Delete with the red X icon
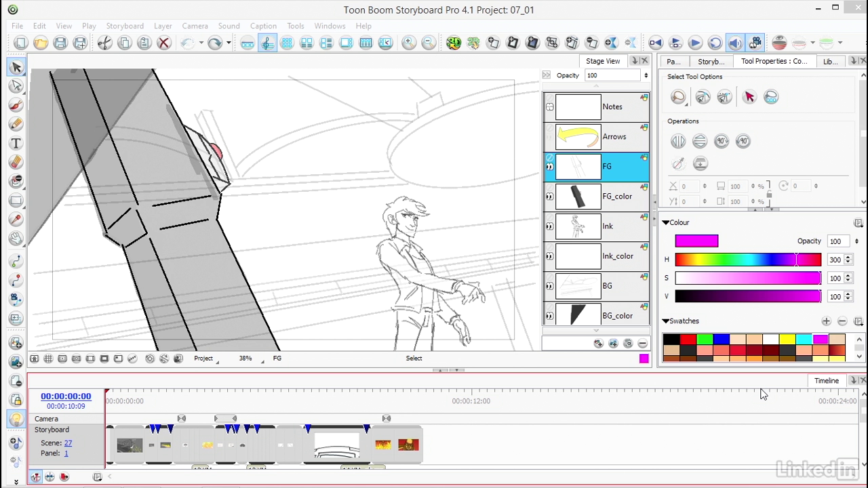Screen dimensions: 868x488 (163, 43)
